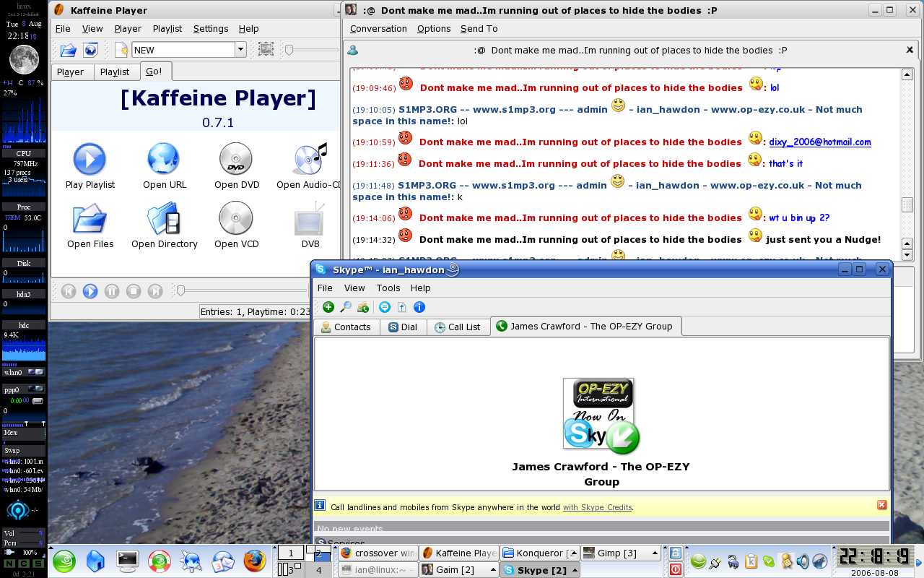Viewport: 924px width, 578px height.
Task: Launch Firefox from the panel
Action: pos(254,561)
